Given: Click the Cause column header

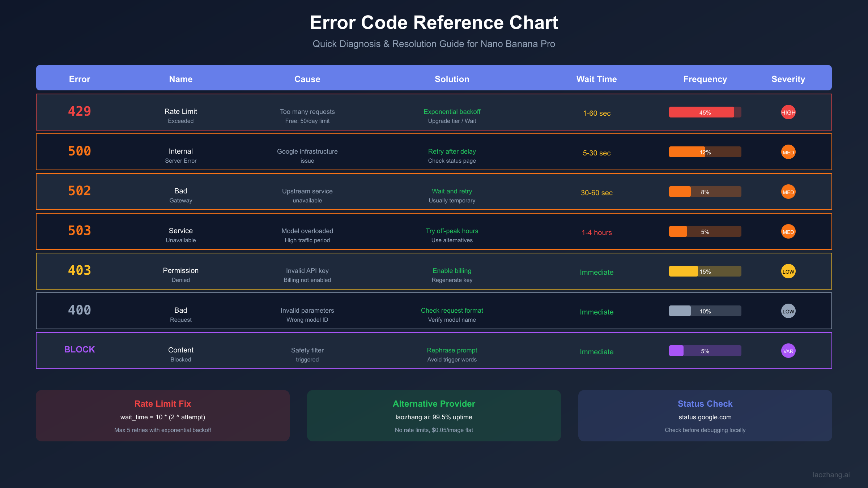Looking at the screenshot, I should point(307,79).
